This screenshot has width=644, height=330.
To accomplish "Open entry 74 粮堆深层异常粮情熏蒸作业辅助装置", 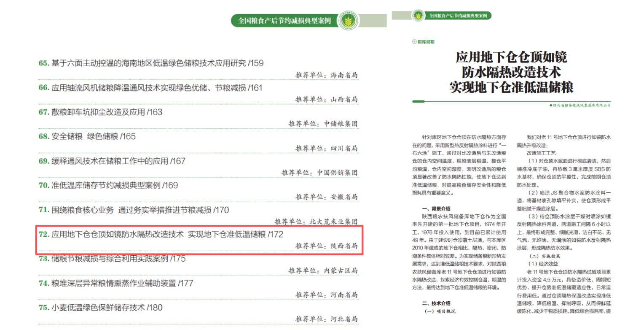I will click(115, 283).
